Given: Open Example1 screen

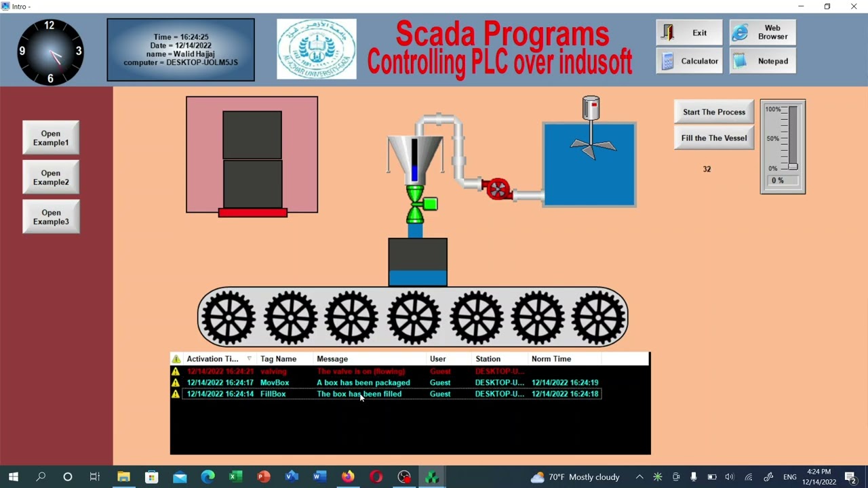Looking at the screenshot, I should click(51, 138).
